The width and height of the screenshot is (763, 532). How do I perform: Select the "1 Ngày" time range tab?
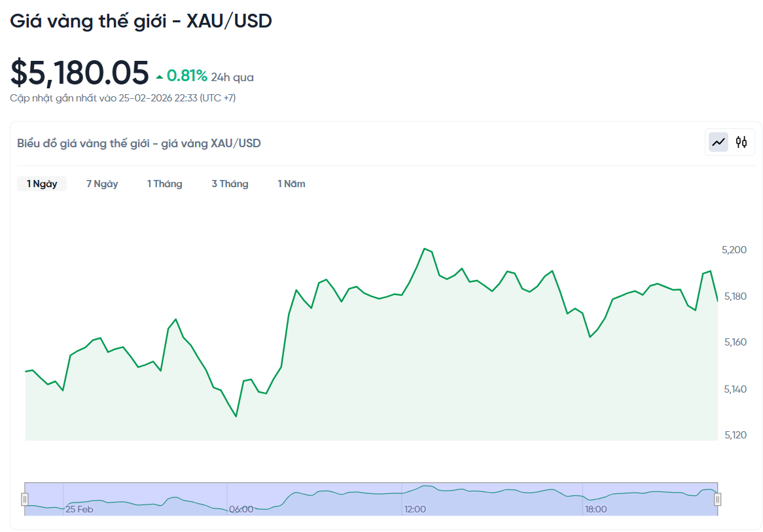41,183
